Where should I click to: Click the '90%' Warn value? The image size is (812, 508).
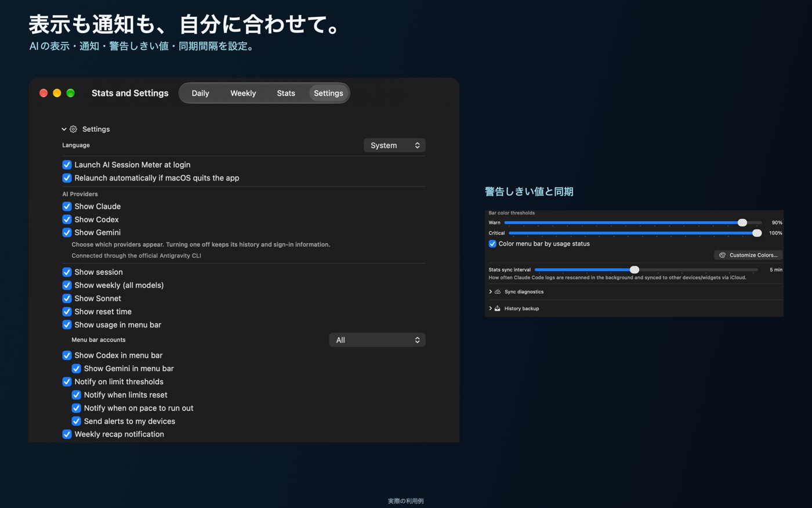(777, 223)
